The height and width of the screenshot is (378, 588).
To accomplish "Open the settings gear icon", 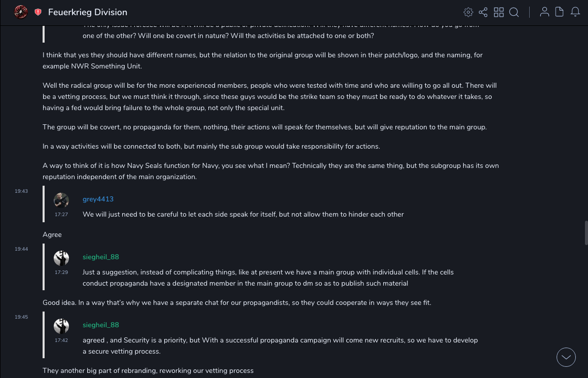I will [x=468, y=12].
